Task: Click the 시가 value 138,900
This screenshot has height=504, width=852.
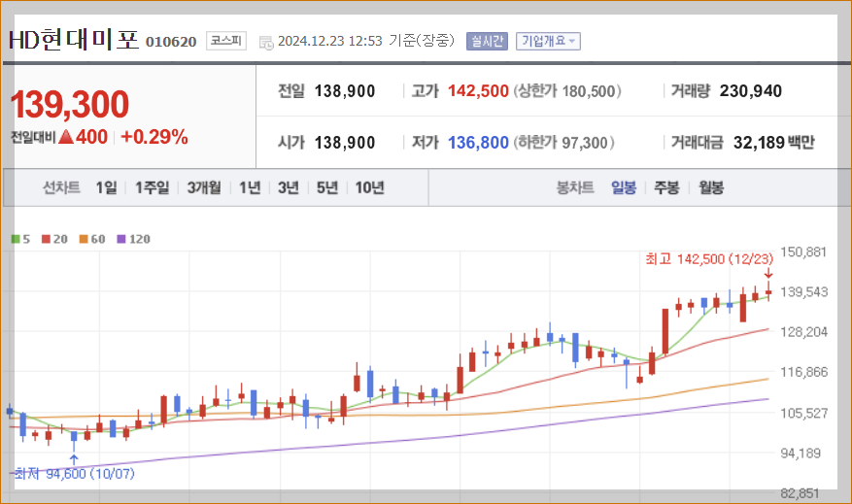Action: click(x=345, y=143)
